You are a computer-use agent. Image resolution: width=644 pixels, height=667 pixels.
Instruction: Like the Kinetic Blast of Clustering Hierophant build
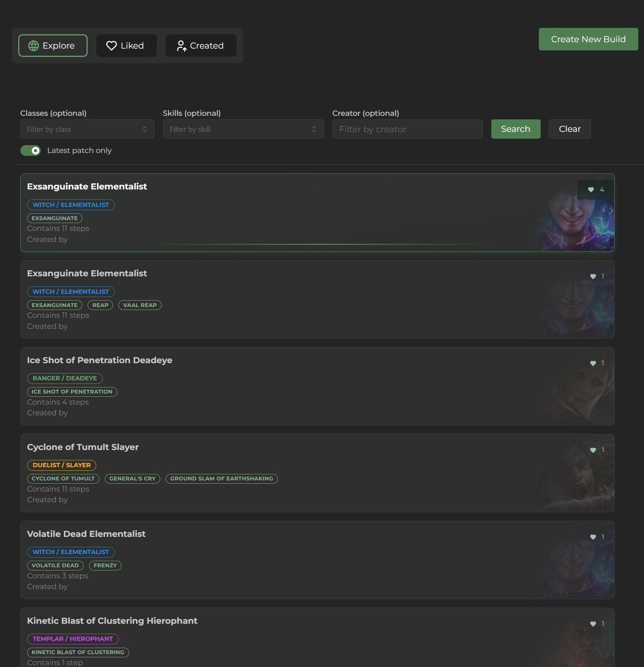click(x=593, y=624)
